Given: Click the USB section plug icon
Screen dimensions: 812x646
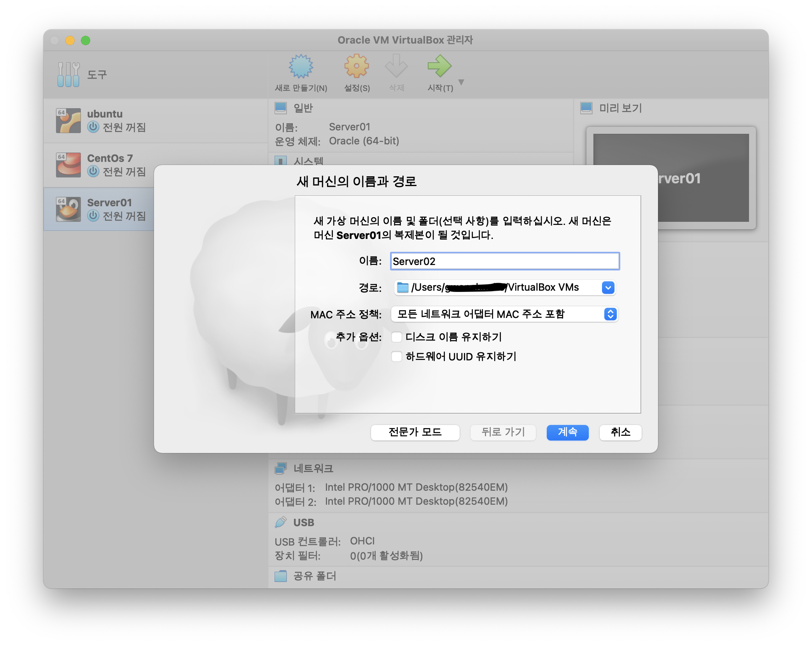Looking at the screenshot, I should point(280,522).
